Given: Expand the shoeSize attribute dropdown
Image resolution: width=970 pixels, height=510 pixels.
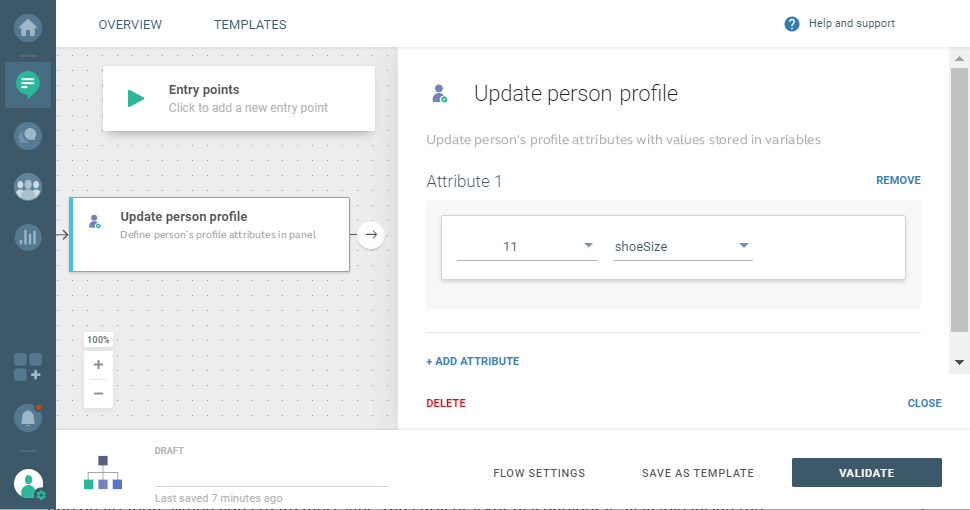Looking at the screenshot, I should click(x=744, y=246).
